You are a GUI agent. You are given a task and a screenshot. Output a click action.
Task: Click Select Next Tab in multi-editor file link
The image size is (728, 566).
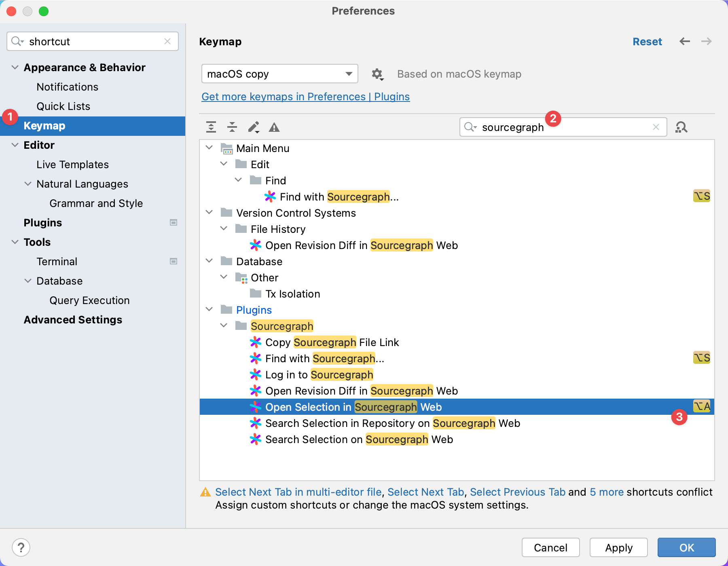coord(298,492)
